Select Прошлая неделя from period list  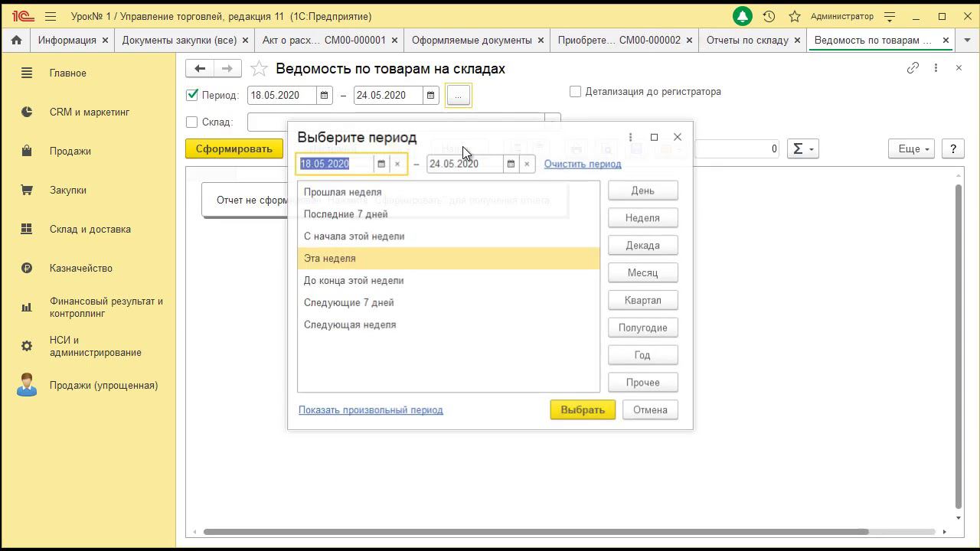(x=342, y=192)
